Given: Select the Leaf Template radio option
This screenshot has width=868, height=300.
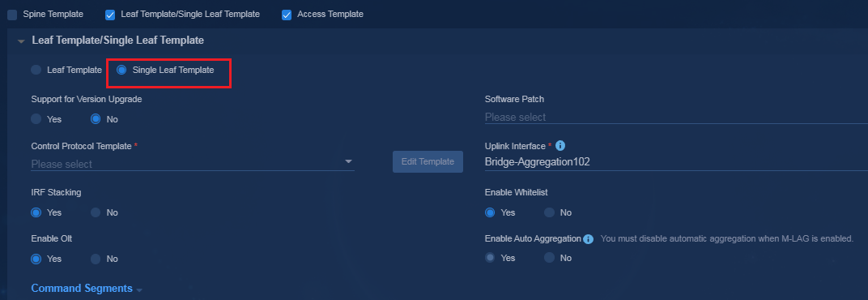Looking at the screenshot, I should [36, 70].
